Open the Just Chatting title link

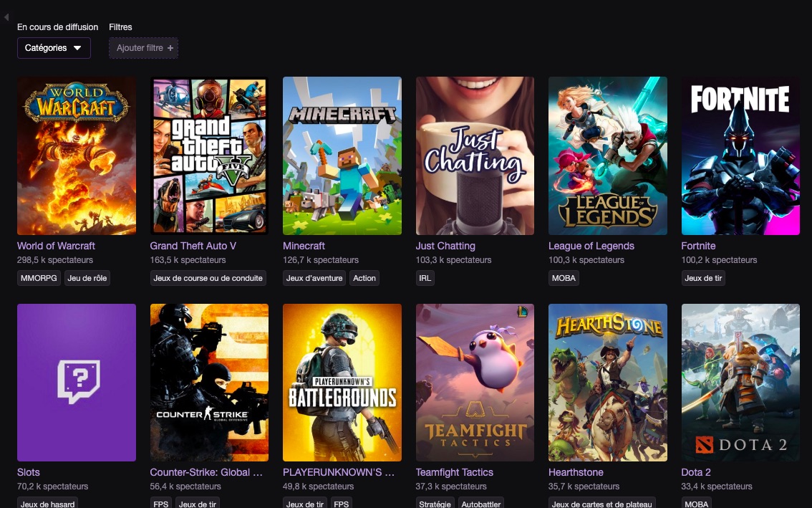tap(445, 246)
